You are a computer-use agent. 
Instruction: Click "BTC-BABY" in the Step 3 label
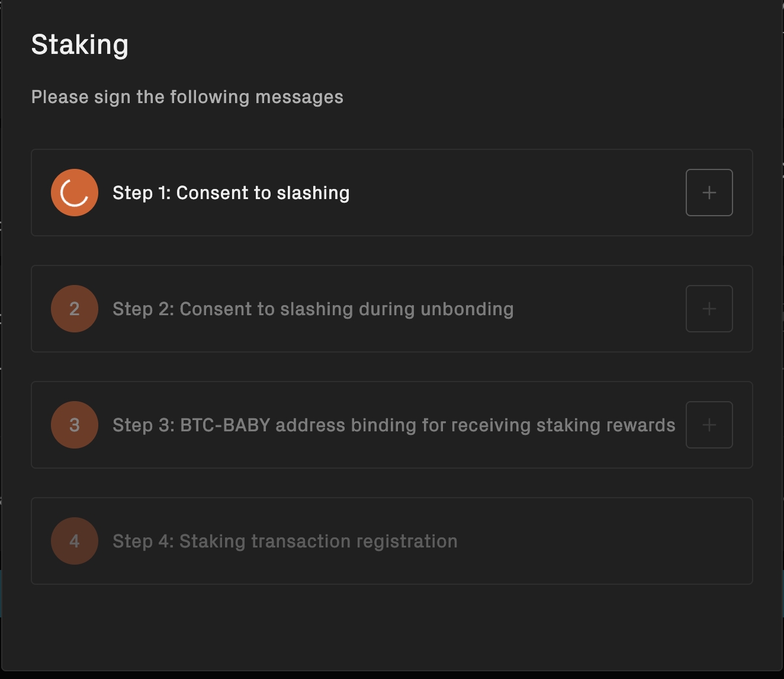pos(225,425)
